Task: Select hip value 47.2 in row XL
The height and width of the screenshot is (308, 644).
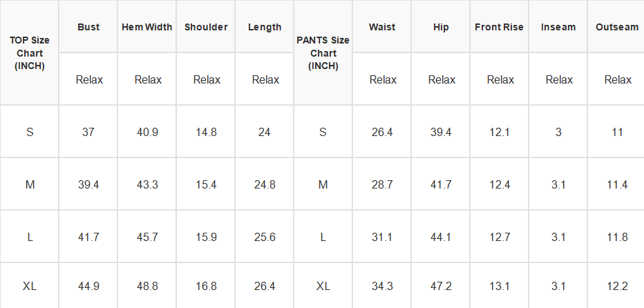Action: tap(441, 286)
